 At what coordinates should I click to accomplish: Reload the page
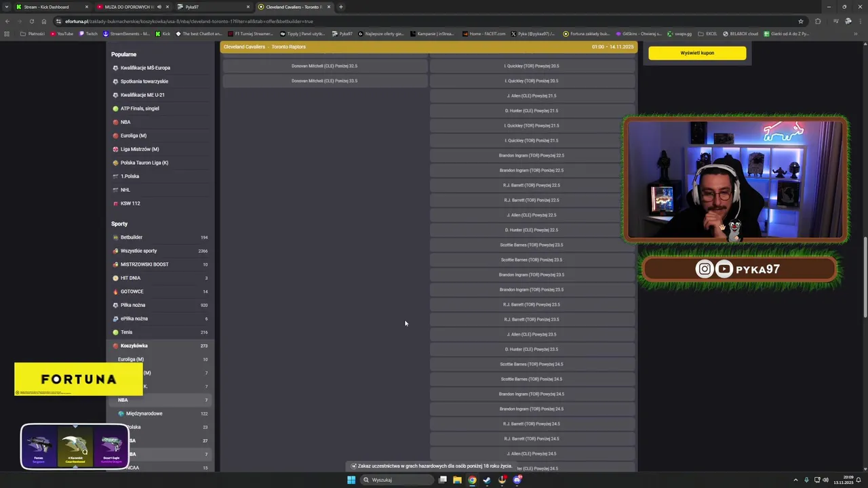[x=31, y=21]
